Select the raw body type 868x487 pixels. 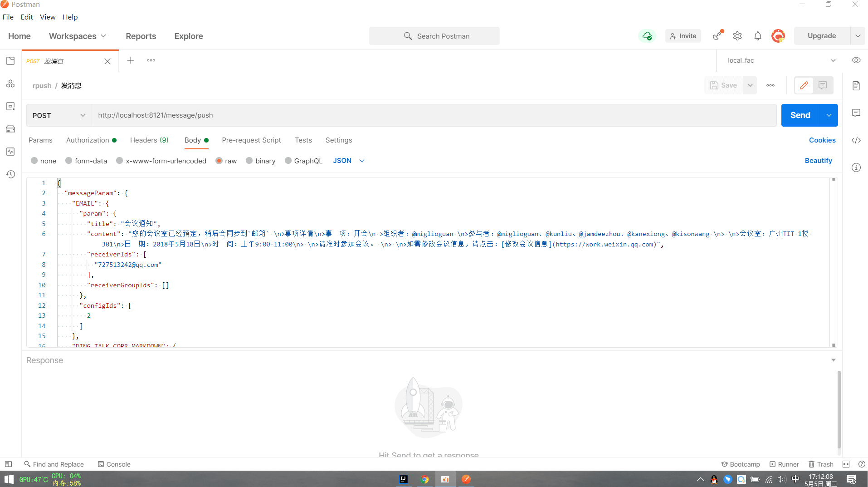tap(226, 161)
